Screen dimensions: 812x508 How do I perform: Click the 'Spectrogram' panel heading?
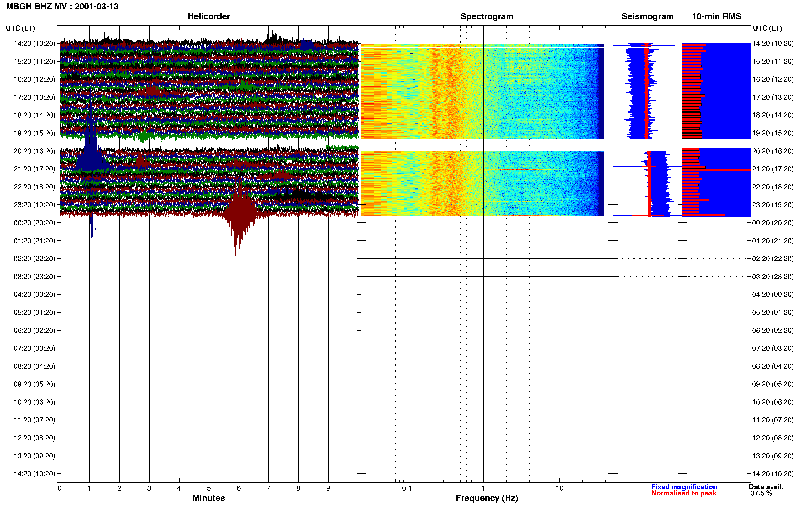click(487, 16)
